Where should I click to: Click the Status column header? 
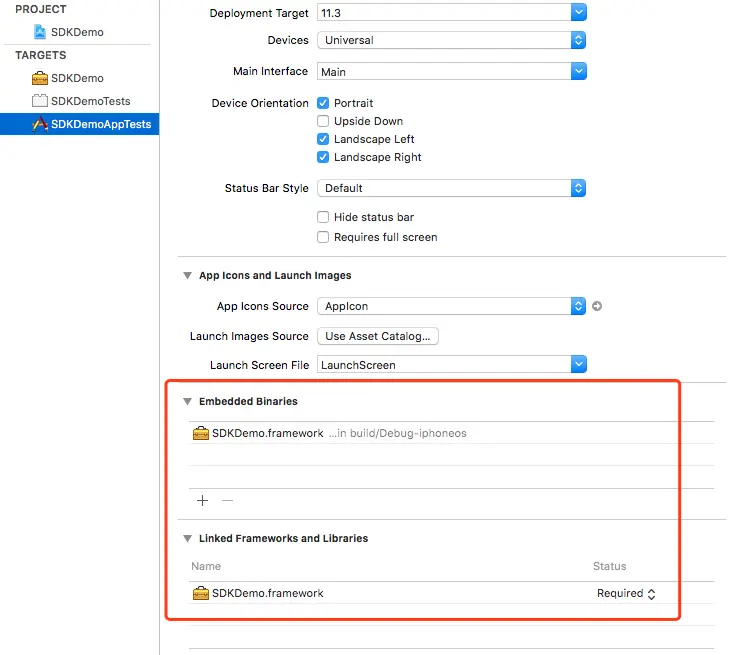click(609, 566)
